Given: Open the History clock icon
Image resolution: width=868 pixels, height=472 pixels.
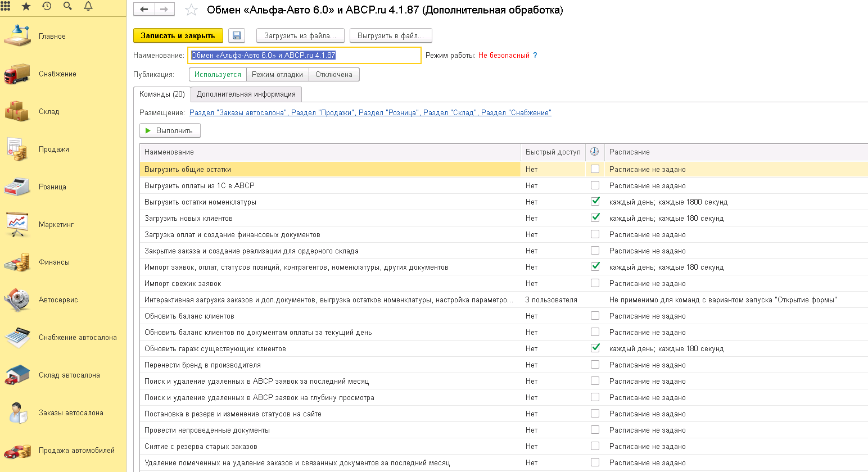Looking at the screenshot, I should click(x=47, y=6).
